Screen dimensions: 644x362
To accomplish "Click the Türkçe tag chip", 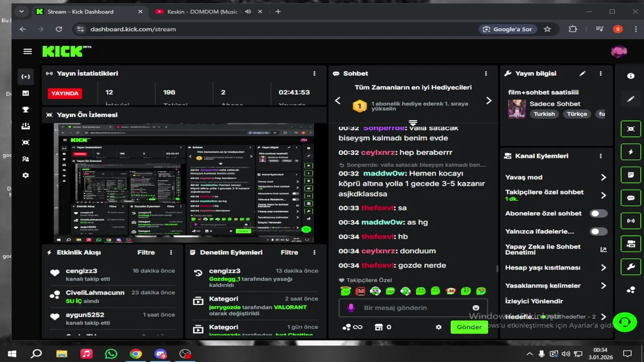I will 577,114.
